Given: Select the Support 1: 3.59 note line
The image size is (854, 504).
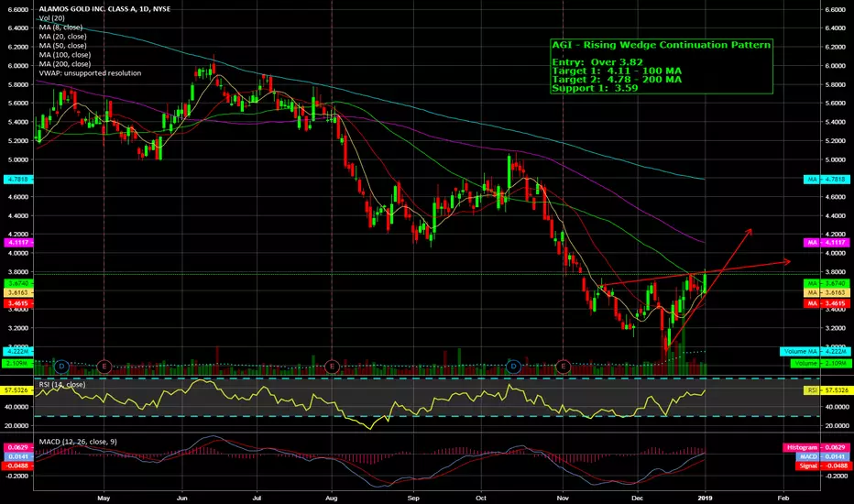Looking at the screenshot, I should click(595, 88).
